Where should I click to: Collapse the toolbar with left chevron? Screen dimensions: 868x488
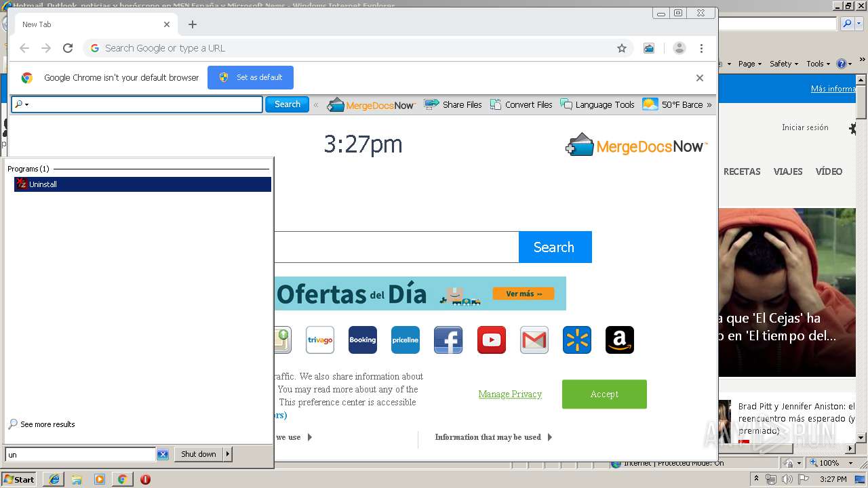pos(316,105)
